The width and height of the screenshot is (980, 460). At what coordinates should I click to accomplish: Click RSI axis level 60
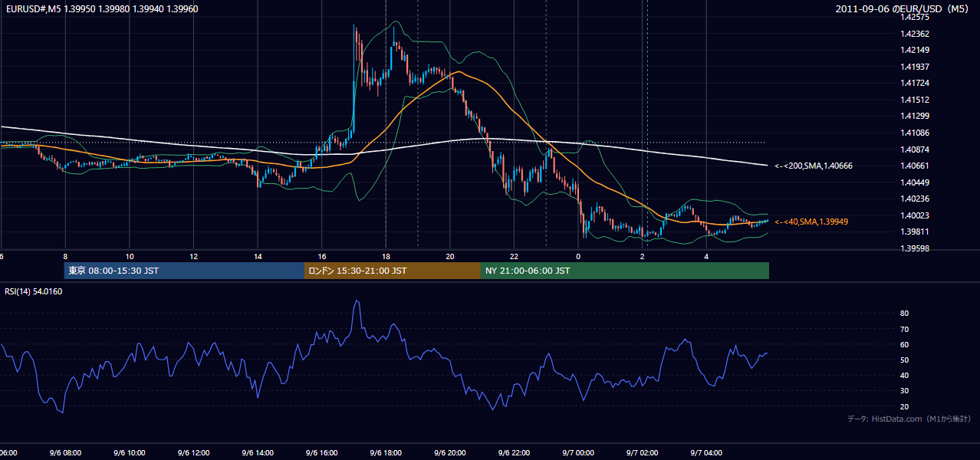905,344
